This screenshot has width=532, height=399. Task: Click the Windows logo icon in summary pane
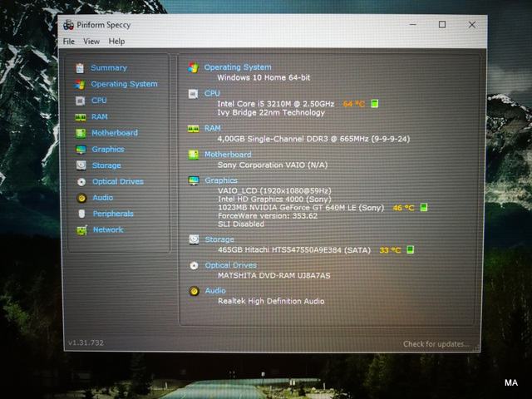[x=194, y=67]
